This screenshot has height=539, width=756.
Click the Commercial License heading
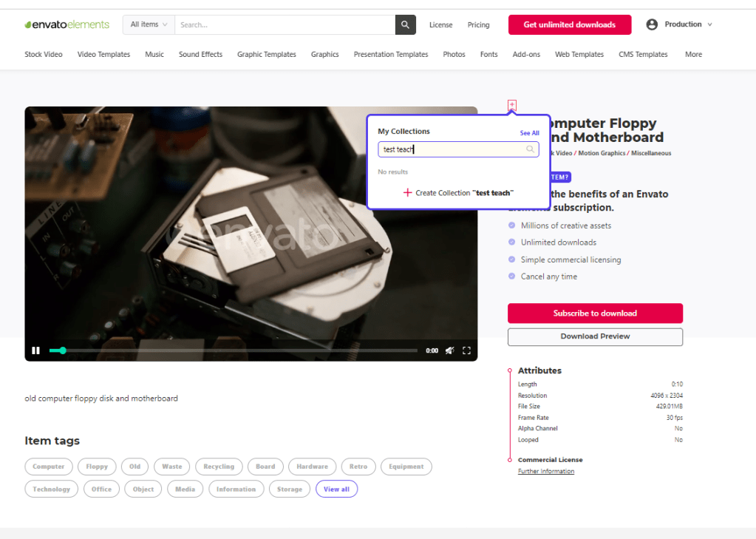[x=550, y=460]
